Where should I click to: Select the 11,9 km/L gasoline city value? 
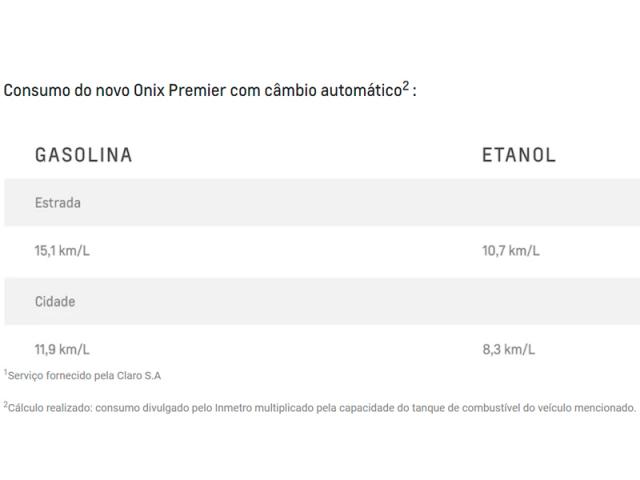point(62,349)
